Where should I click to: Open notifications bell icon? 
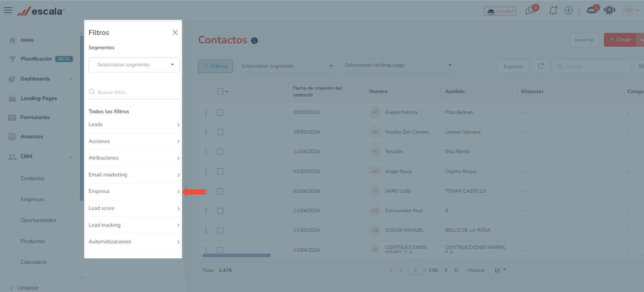(553, 10)
